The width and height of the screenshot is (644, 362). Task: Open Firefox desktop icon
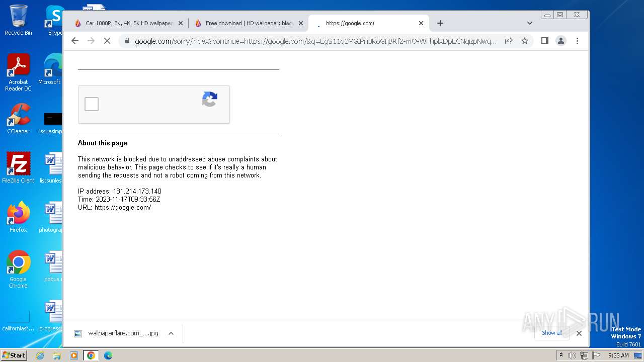coord(18,217)
